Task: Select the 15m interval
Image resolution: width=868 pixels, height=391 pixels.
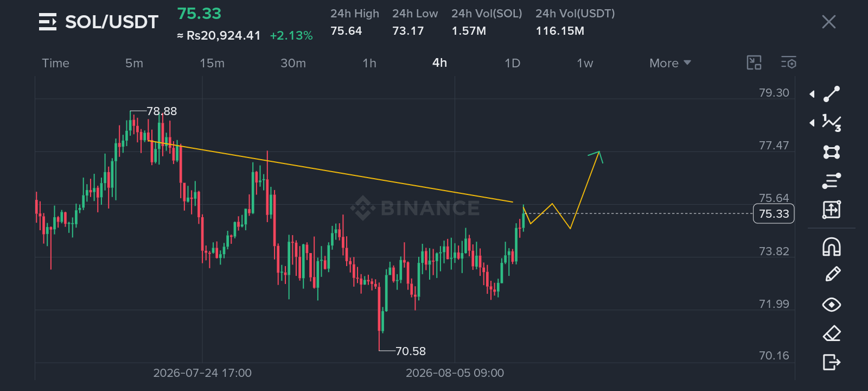Action: (x=212, y=63)
